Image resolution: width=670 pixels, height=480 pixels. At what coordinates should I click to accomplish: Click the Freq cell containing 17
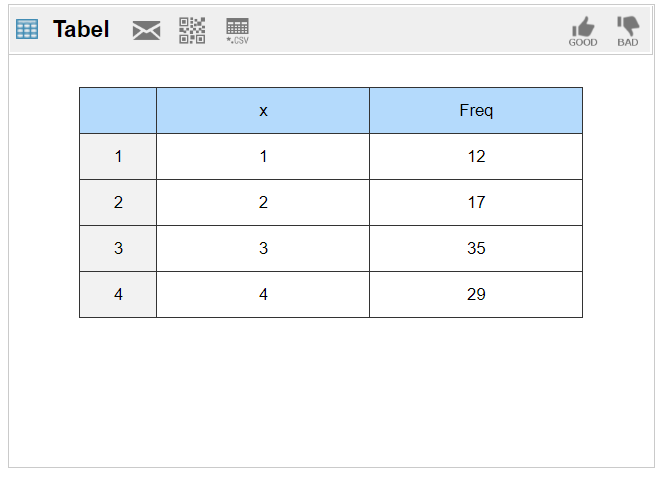(476, 203)
